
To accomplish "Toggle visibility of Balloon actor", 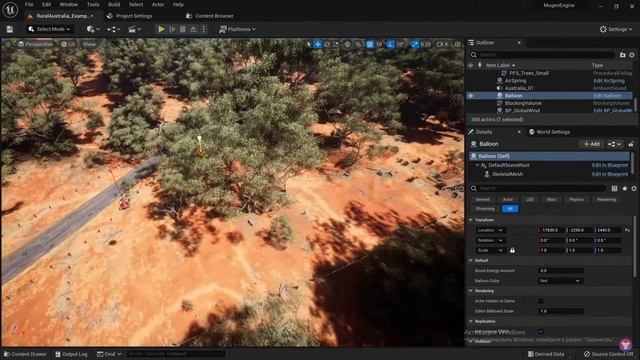I will [x=471, y=96].
